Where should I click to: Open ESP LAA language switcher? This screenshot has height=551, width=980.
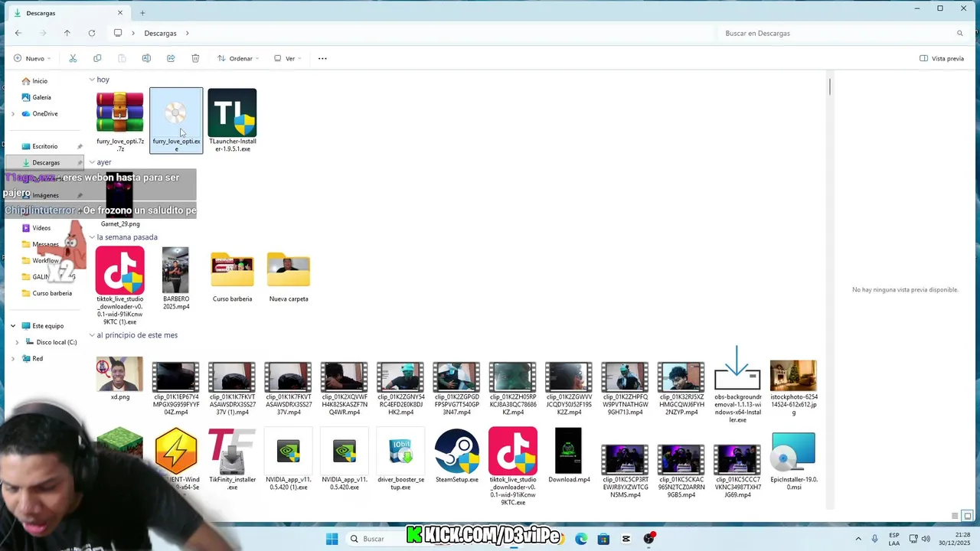coord(894,539)
